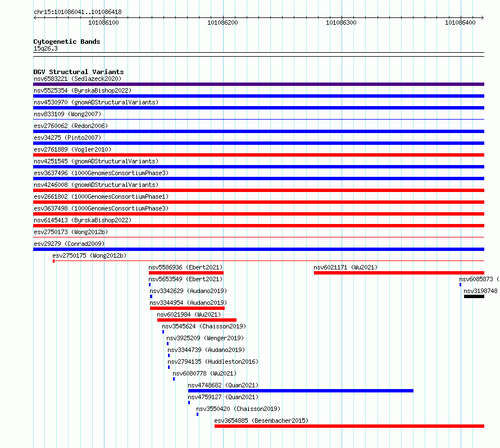Click the chr15:101086041..101086418 coordinates text
The width and height of the screenshot is (500, 448).
tap(78, 12)
